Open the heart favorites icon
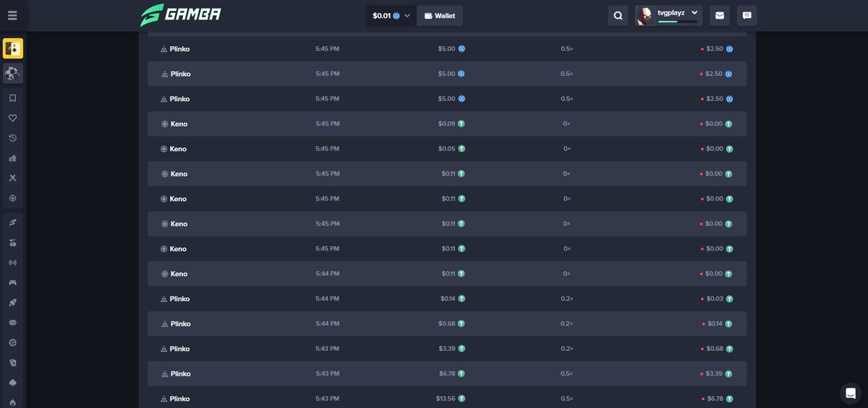868x408 pixels. (x=13, y=118)
